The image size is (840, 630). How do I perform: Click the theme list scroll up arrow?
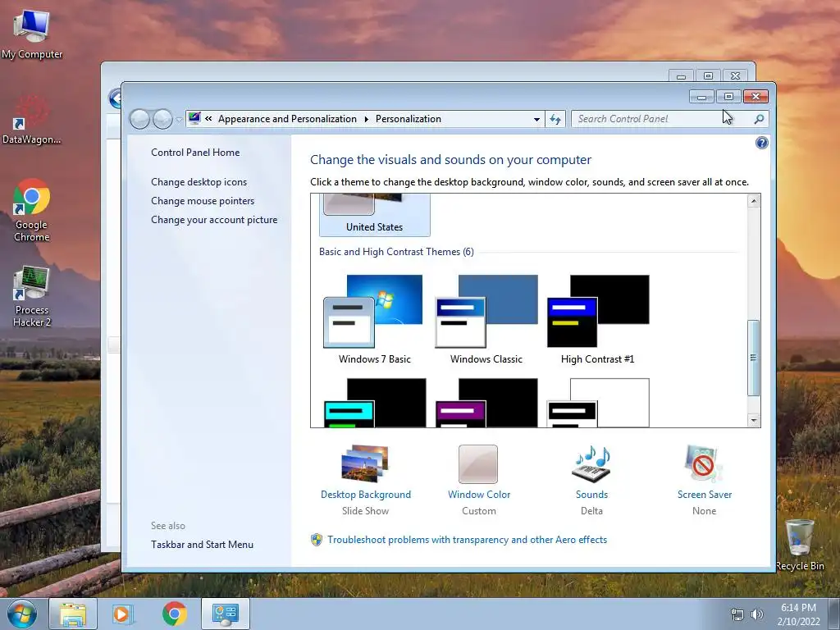click(754, 202)
